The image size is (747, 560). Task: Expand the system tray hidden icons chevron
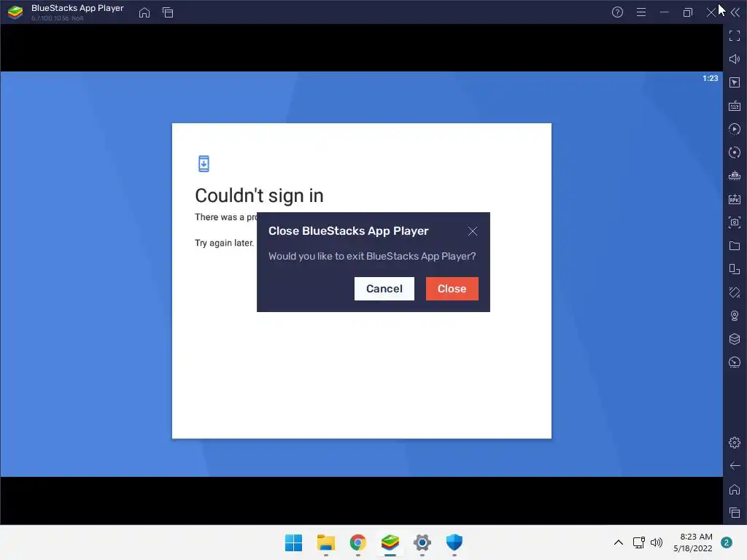(619, 542)
